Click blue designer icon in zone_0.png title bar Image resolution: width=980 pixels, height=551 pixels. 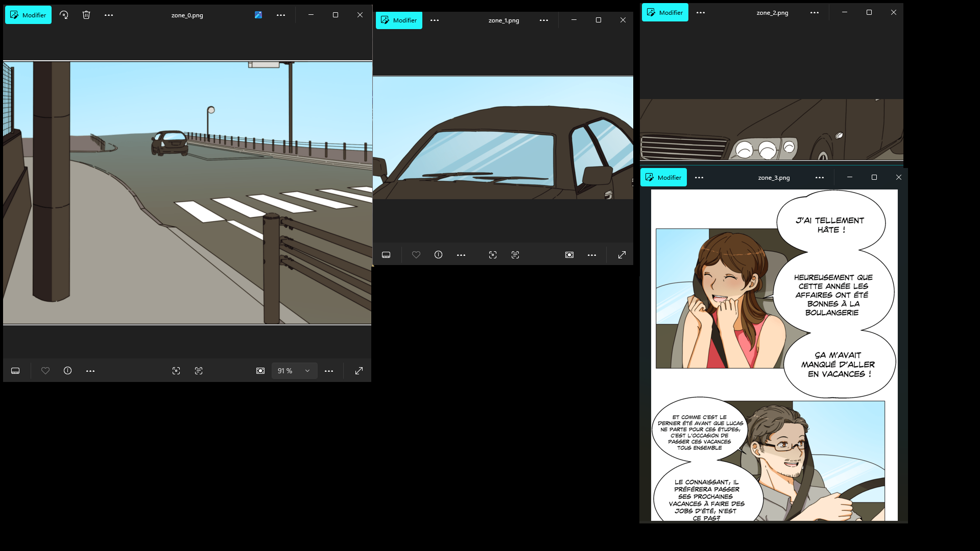tap(258, 15)
